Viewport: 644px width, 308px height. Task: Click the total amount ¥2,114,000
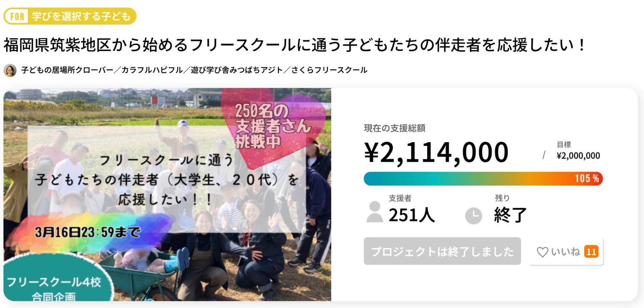(436, 152)
